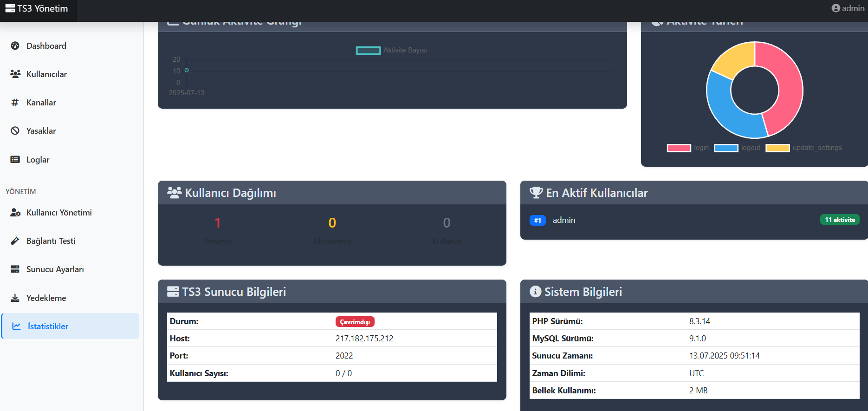Select İstatistikler in the sidebar
This screenshot has width=868, height=411.
[71, 326]
